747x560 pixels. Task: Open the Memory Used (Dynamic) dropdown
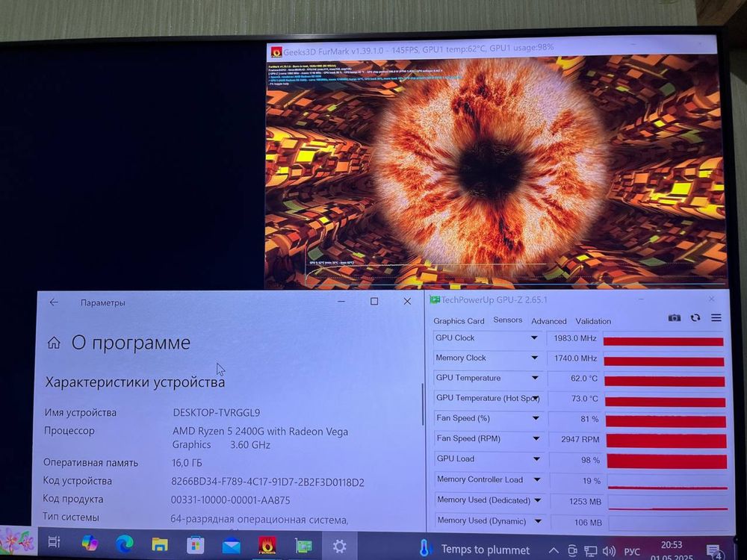(539, 521)
